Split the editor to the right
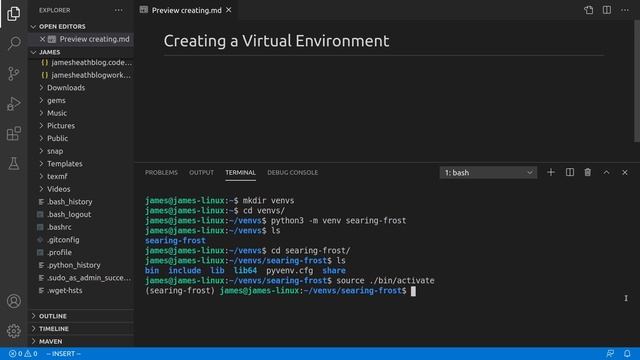This screenshot has height=360, width=640. pos(607,10)
